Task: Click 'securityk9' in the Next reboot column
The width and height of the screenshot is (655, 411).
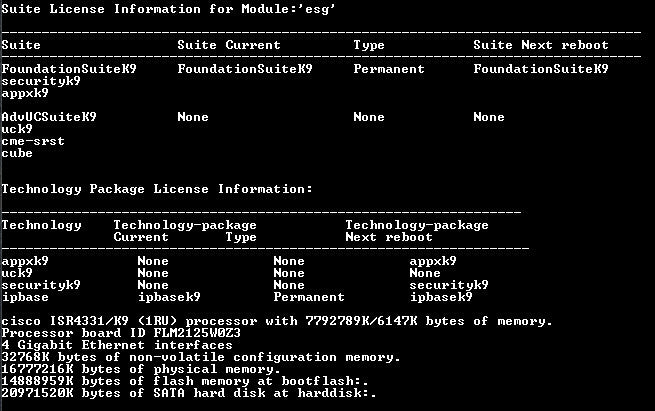Action: 449,285
